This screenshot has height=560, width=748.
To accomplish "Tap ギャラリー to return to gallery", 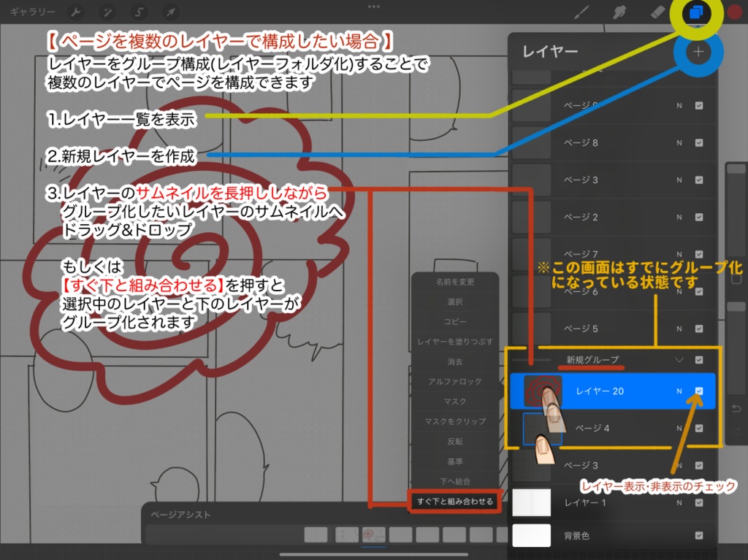I will 32,12.
